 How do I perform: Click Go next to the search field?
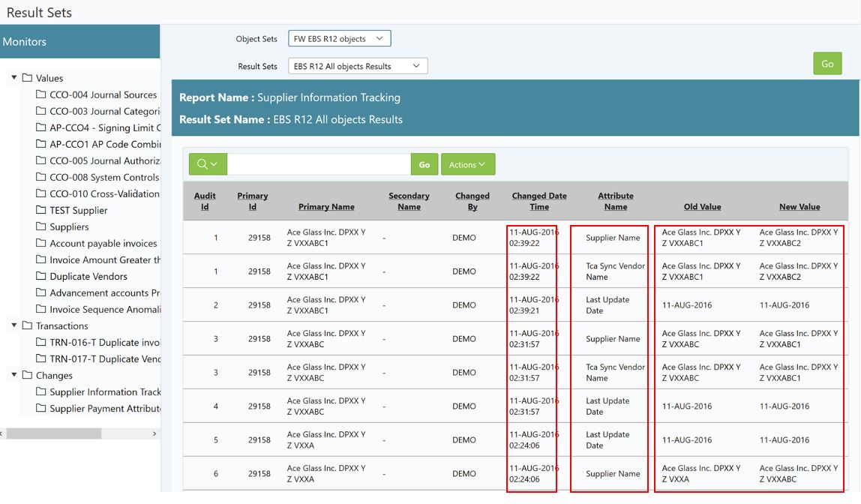click(x=424, y=164)
